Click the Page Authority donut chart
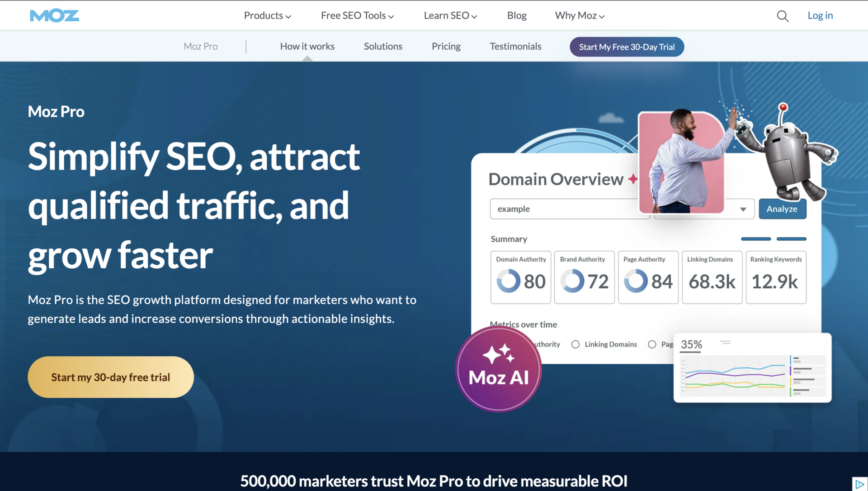The width and height of the screenshot is (868, 491). pos(636,281)
